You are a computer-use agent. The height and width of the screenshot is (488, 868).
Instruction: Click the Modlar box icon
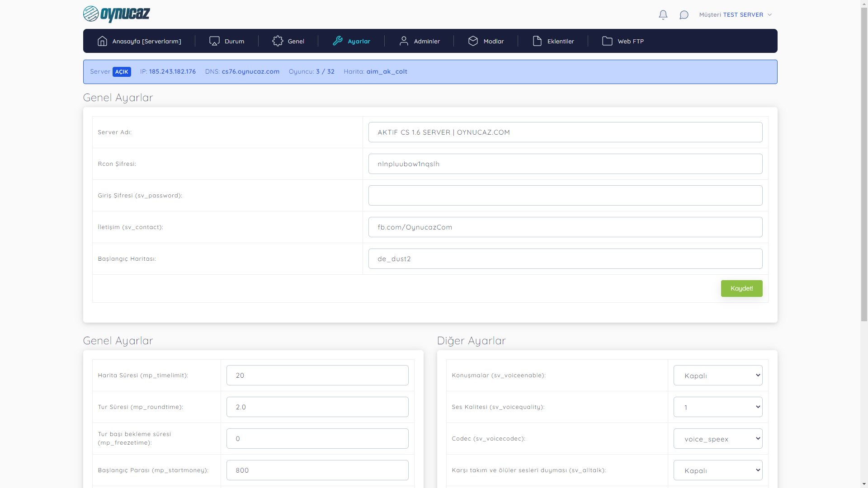click(x=473, y=41)
